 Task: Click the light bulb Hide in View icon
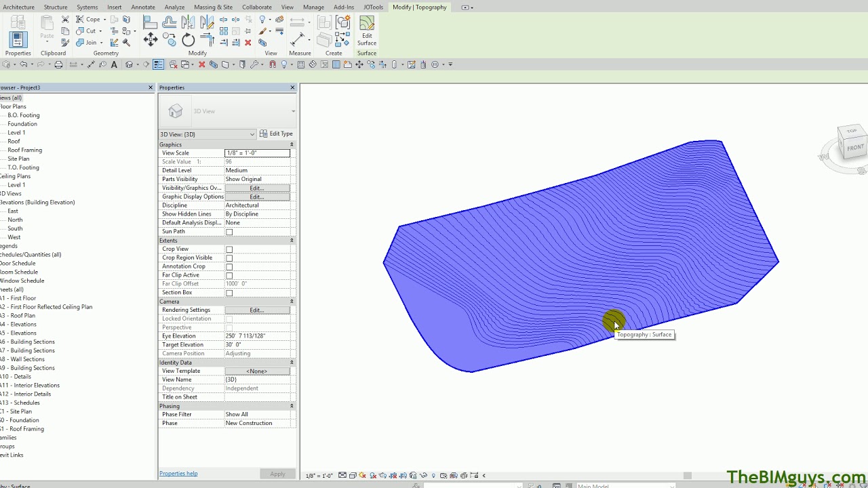(x=262, y=19)
